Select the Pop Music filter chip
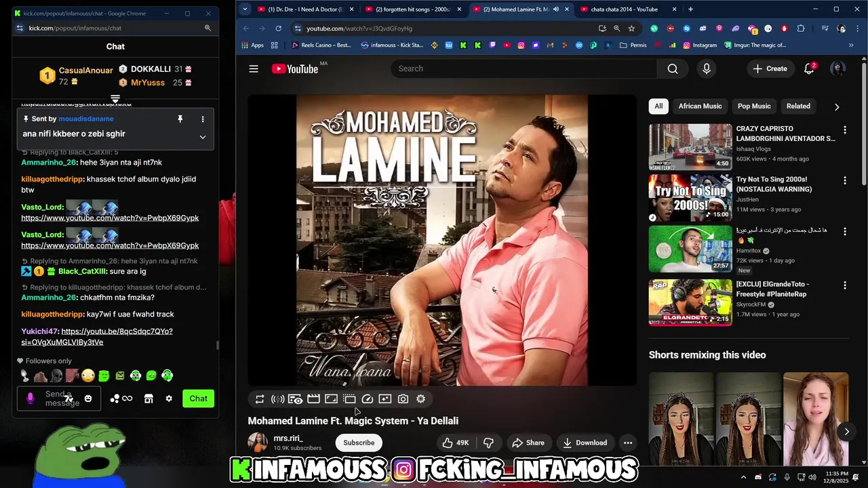The image size is (868, 488). click(x=754, y=106)
